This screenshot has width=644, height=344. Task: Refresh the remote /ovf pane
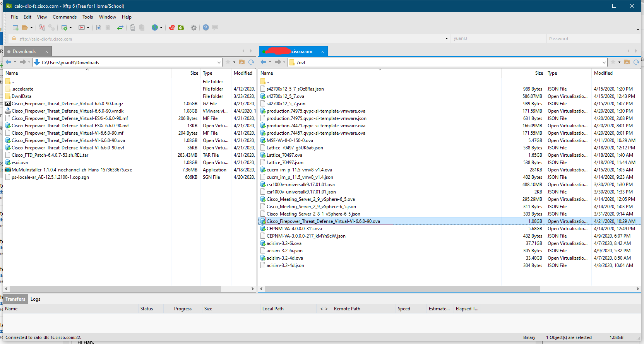tap(636, 62)
